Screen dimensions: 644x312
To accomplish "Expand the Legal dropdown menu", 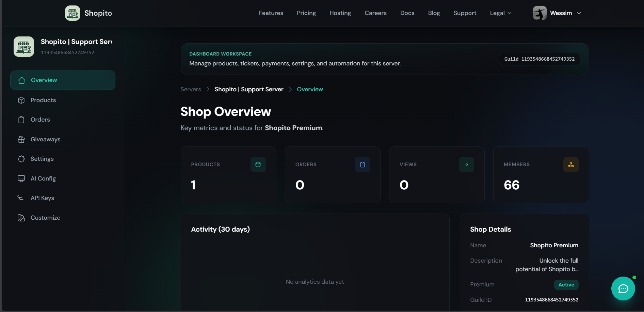I will click(x=500, y=13).
